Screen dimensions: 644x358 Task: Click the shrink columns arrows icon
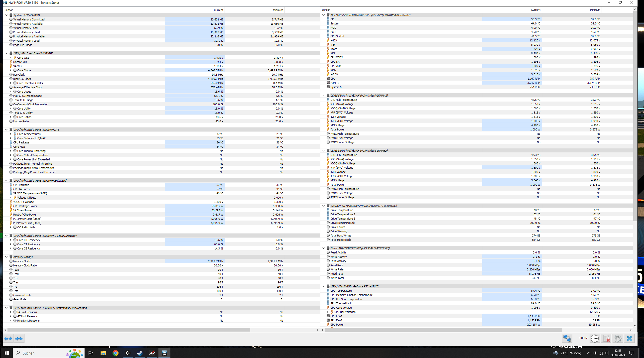pos(19,339)
